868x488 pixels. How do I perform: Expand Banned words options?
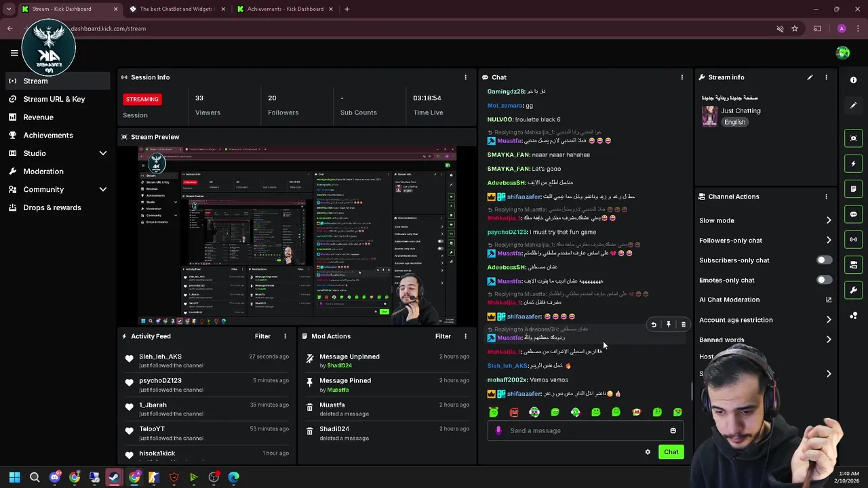(x=829, y=340)
